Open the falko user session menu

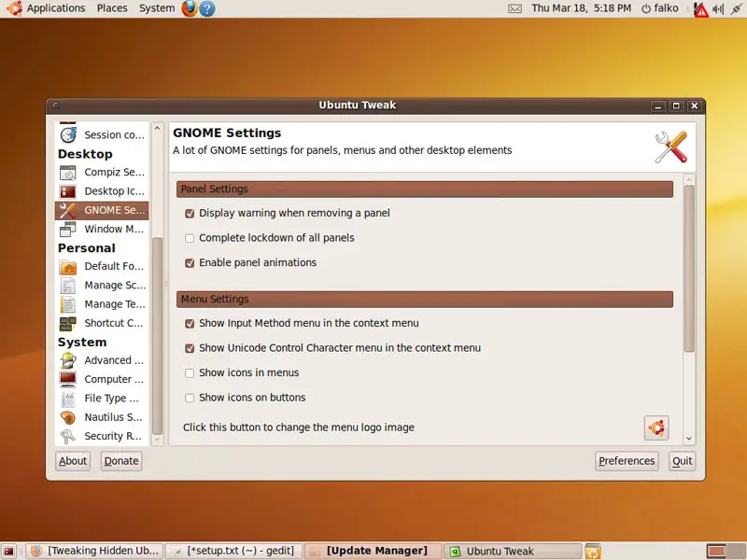click(660, 8)
